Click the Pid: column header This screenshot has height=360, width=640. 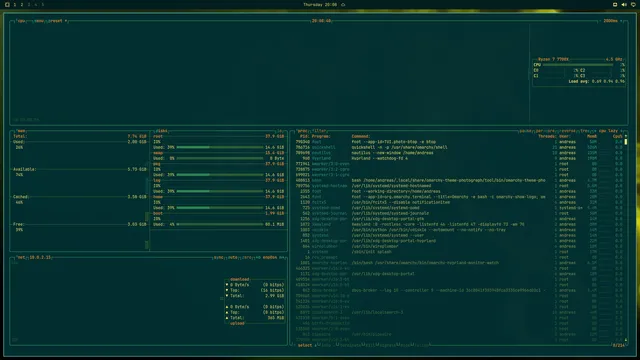(x=304, y=136)
